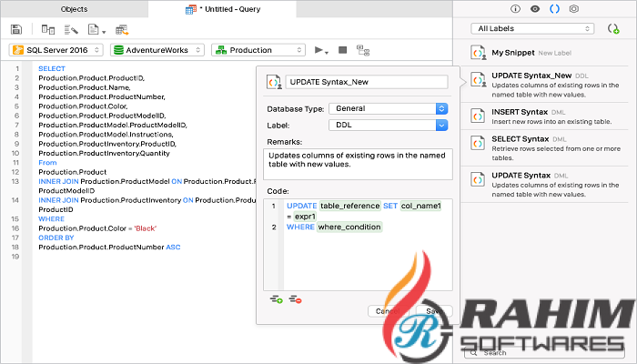The width and height of the screenshot is (637, 364).
Task: Click the expr1 placeholder in code
Action: pos(305,217)
